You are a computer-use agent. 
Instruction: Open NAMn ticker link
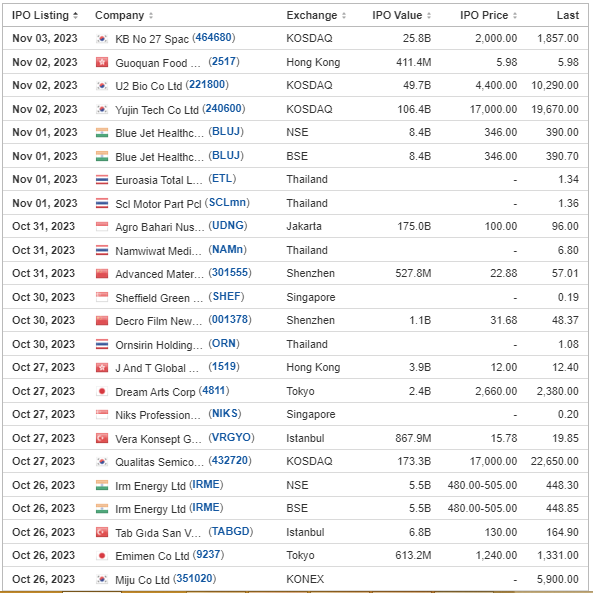[x=227, y=250]
